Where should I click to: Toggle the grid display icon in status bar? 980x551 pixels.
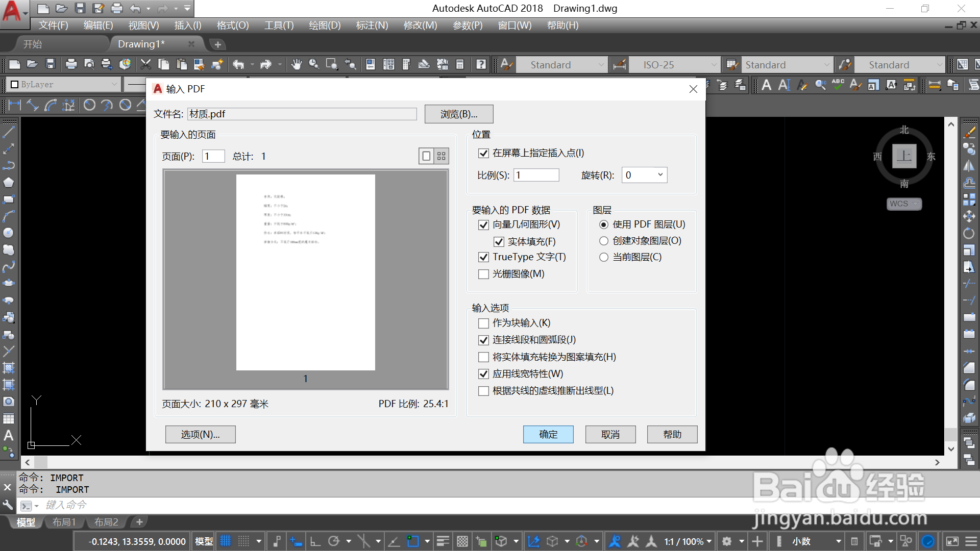click(x=226, y=541)
